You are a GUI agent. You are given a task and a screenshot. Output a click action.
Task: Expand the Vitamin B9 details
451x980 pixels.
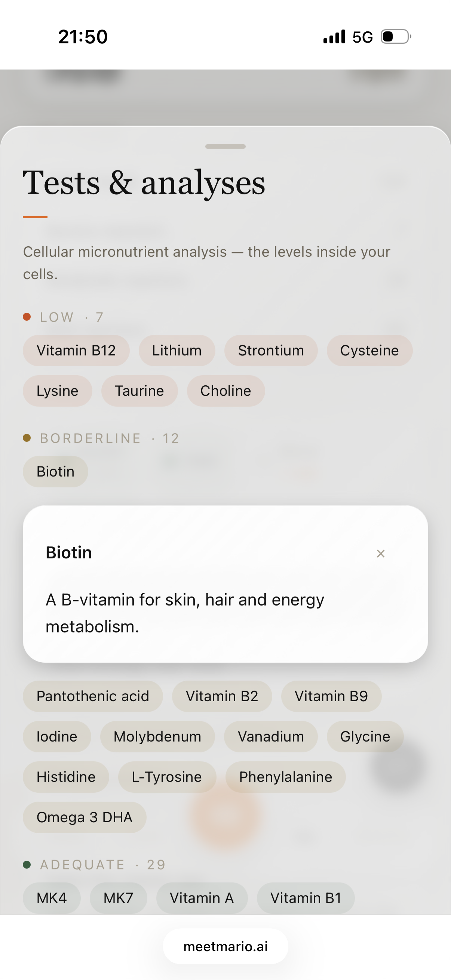click(331, 696)
